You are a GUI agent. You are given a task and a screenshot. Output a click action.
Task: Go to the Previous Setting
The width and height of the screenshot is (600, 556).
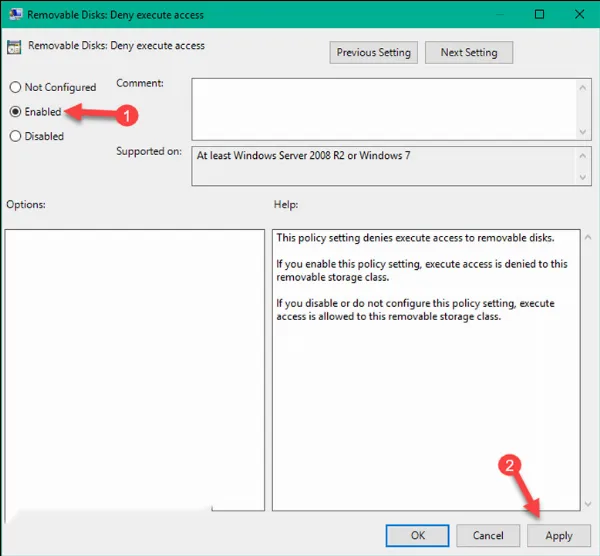tap(371, 52)
